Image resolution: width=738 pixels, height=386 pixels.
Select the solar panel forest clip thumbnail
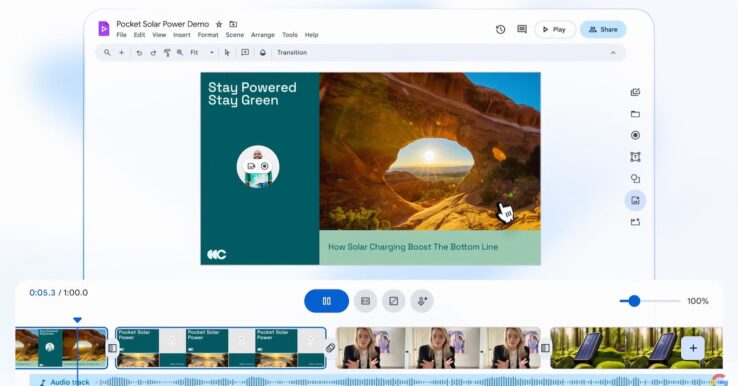pos(636,348)
